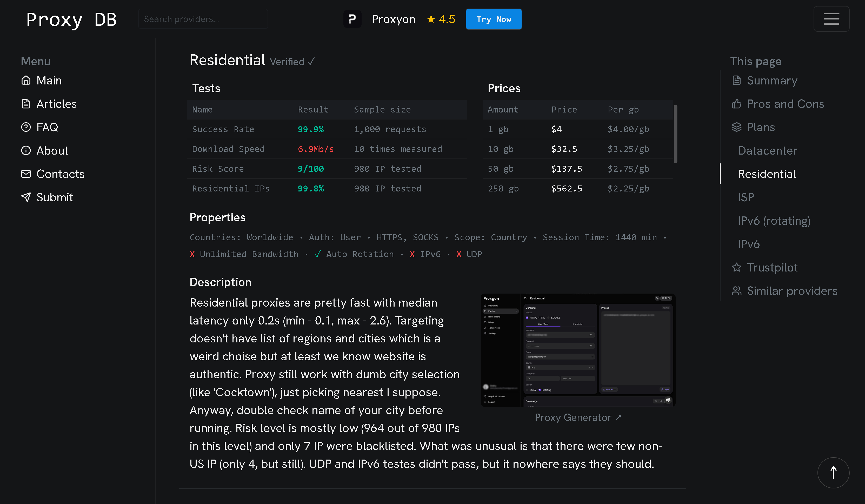Viewport: 865px width, 504px height.
Task: Jump to the Pros and Cons section
Action: click(785, 104)
